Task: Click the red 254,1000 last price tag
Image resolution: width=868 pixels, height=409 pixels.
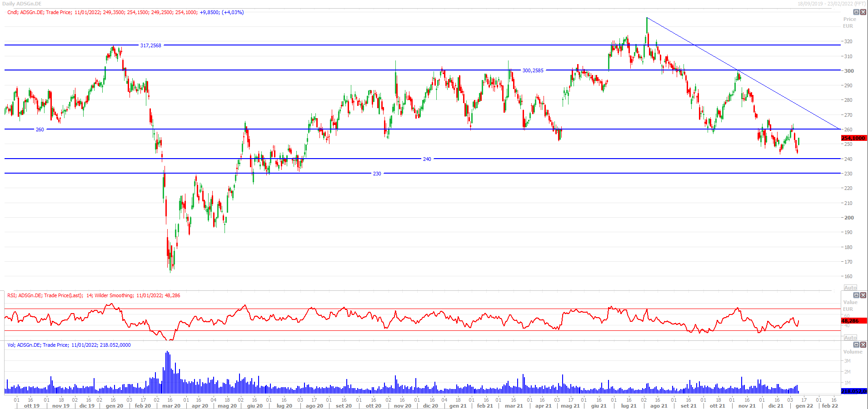Action: point(853,138)
